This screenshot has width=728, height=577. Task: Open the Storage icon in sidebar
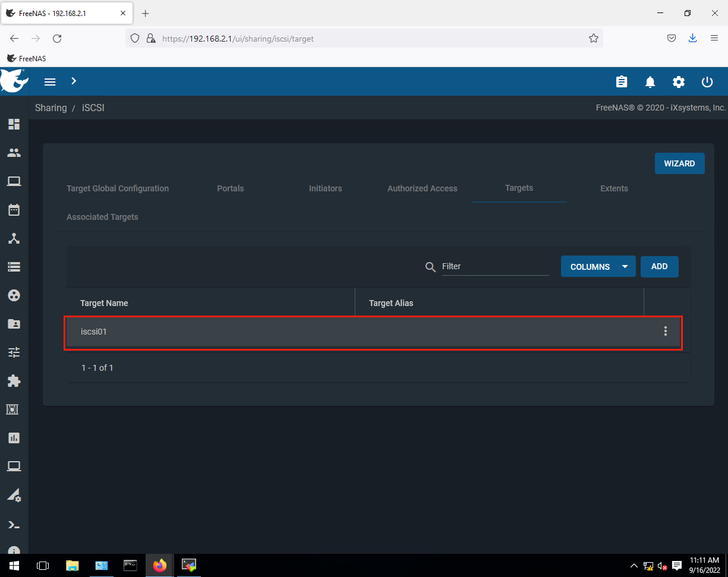coord(14,267)
